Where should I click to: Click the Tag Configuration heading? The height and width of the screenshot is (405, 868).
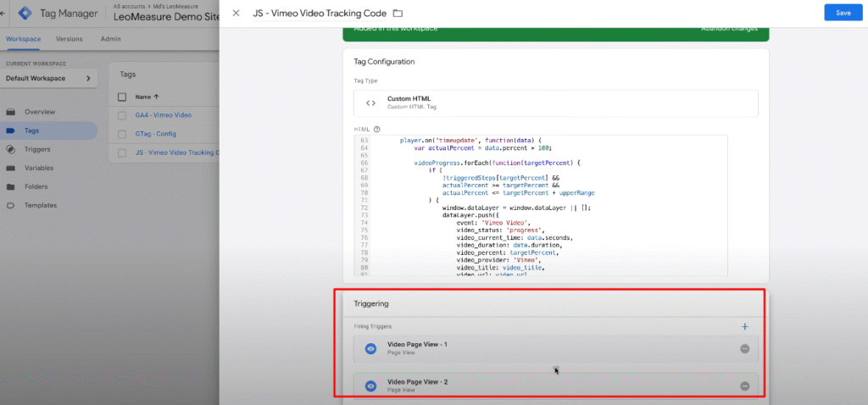coord(384,62)
